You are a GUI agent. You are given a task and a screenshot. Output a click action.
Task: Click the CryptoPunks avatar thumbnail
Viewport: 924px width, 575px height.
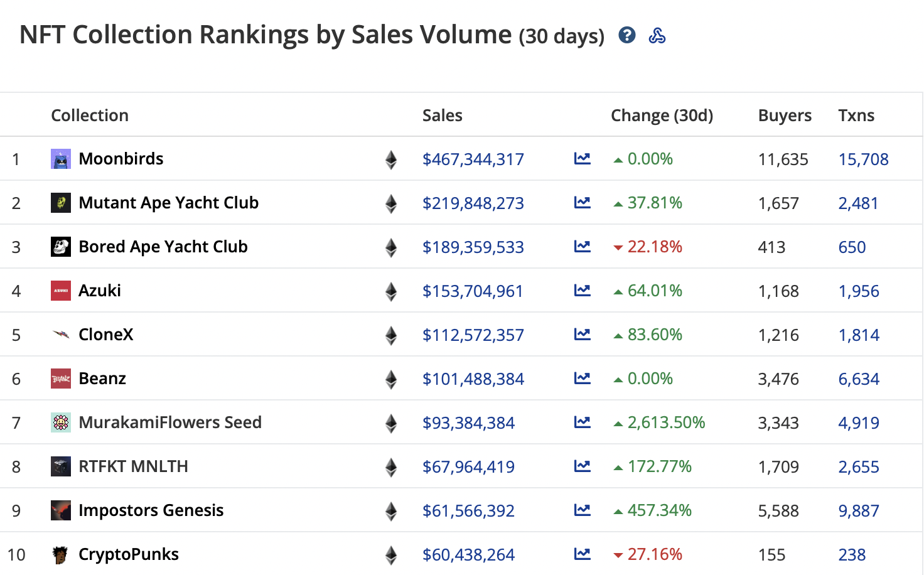click(61, 554)
